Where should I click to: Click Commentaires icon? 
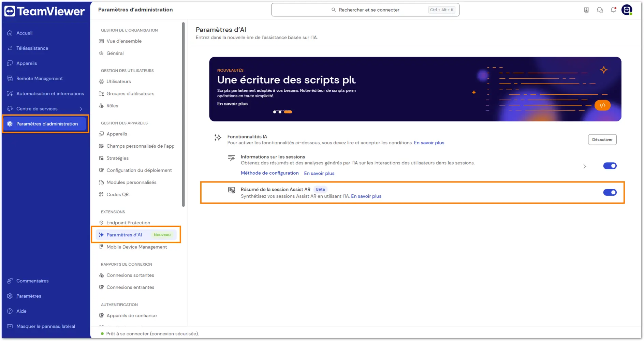pyautogui.click(x=10, y=281)
